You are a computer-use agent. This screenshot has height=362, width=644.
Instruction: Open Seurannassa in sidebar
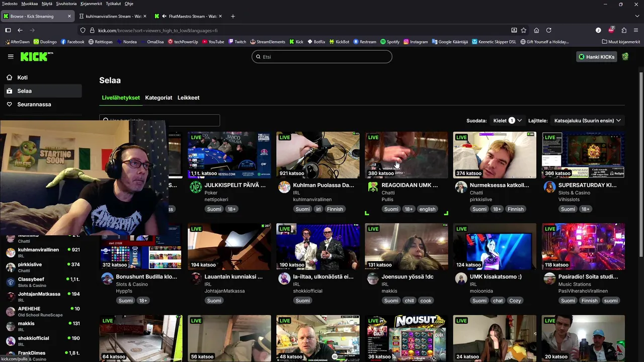click(x=43, y=105)
